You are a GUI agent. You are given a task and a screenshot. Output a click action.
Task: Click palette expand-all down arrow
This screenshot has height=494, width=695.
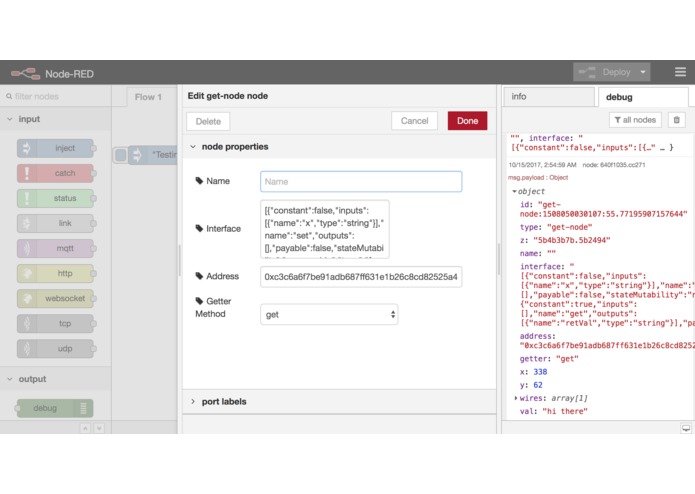(x=99, y=428)
